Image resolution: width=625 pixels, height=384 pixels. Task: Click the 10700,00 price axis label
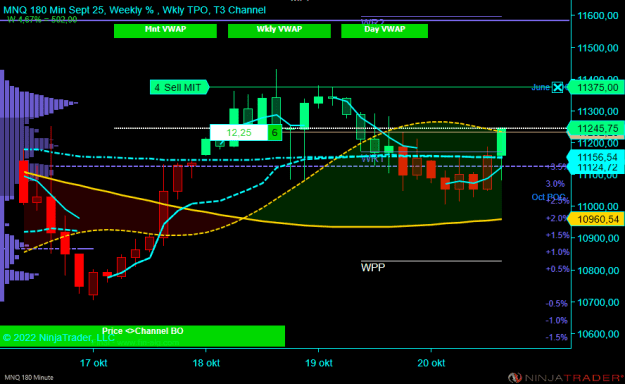[598, 302]
